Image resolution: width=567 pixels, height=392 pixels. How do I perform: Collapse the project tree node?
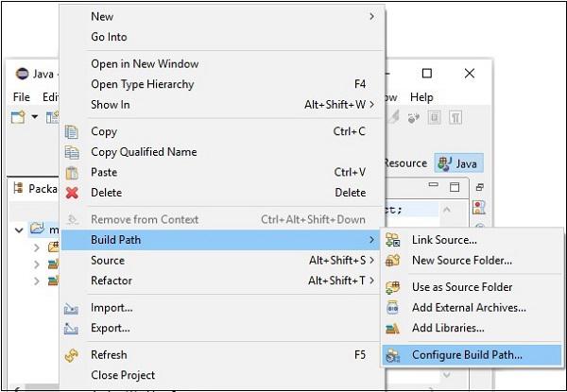click(x=21, y=229)
